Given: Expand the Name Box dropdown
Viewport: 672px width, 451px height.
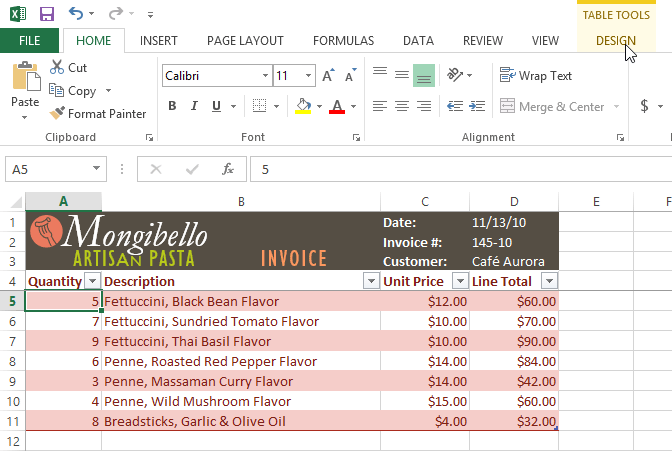Looking at the screenshot, I should coord(96,169).
